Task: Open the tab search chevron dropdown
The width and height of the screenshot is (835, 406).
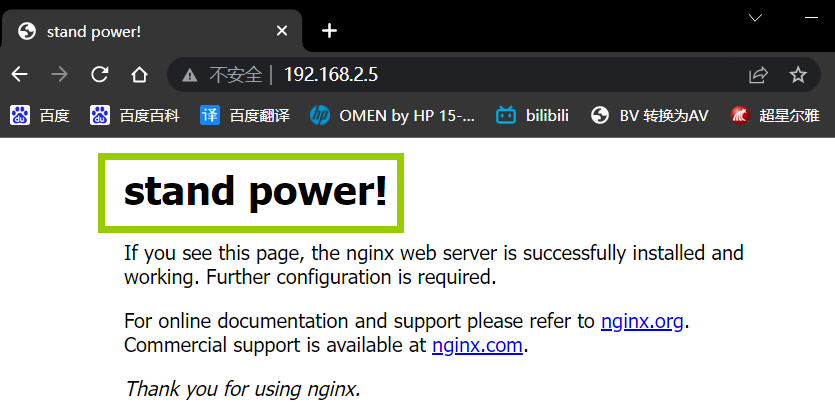Action: [x=755, y=18]
